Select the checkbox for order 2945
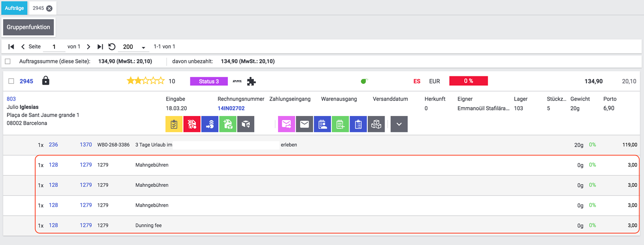Image resolution: width=644 pixels, height=245 pixels. click(11, 81)
